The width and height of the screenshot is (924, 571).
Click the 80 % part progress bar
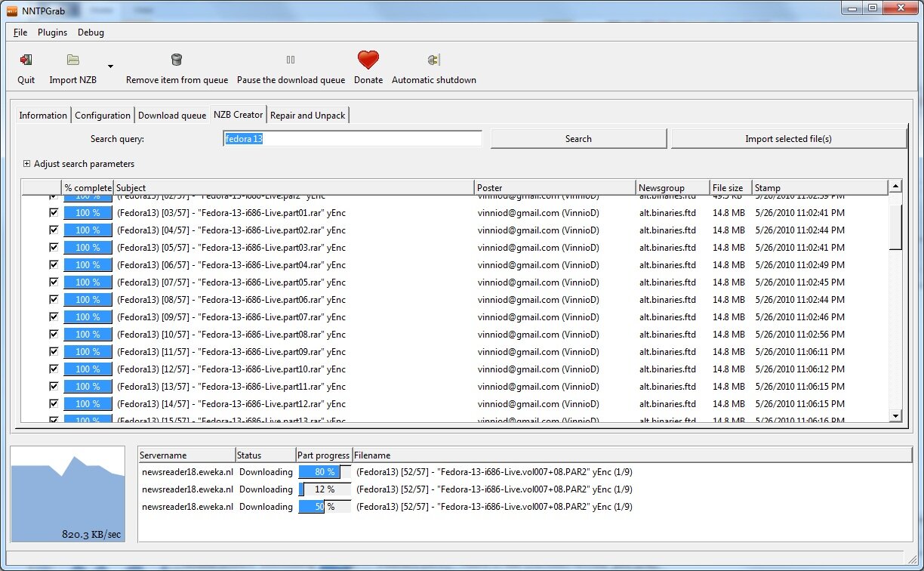coord(325,472)
